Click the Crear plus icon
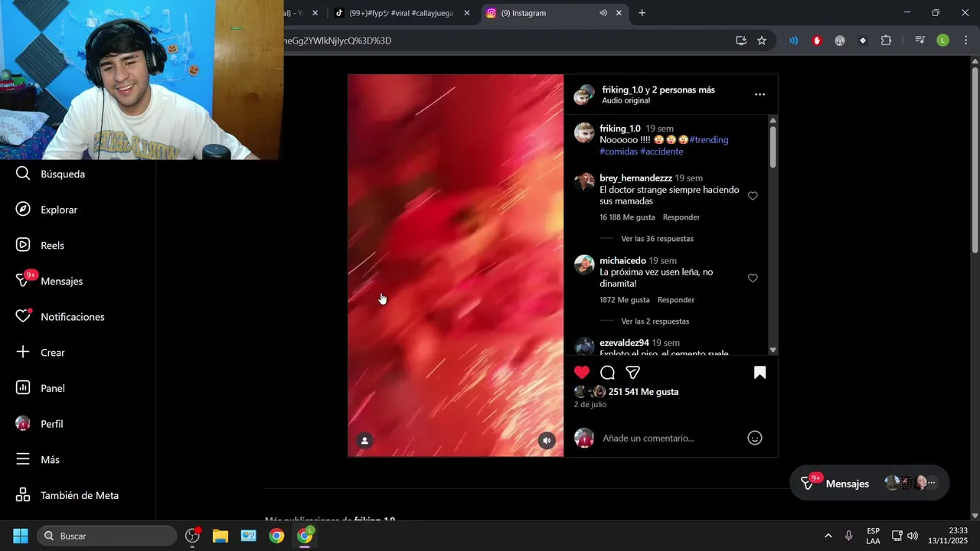 point(23,353)
